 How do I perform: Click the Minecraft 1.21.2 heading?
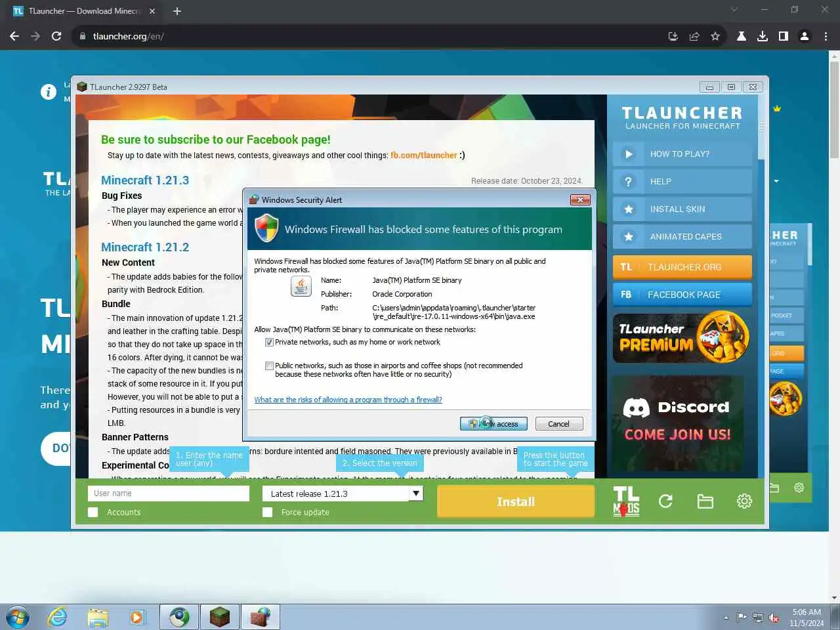145,247
